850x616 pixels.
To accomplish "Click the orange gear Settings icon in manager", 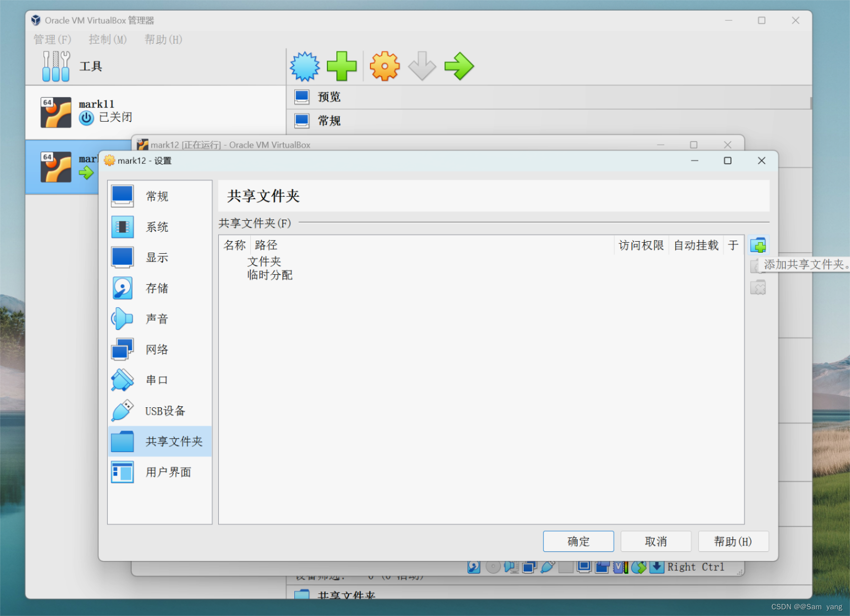I will 384,66.
